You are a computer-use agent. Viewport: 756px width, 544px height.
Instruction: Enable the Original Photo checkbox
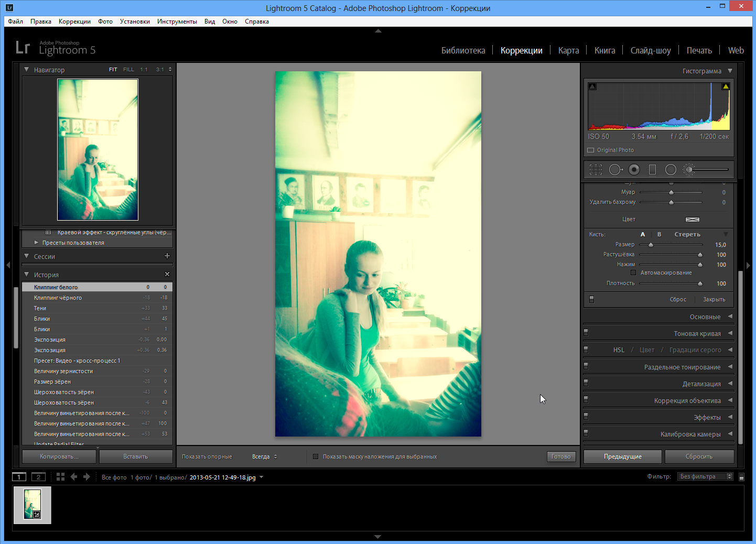coord(591,150)
